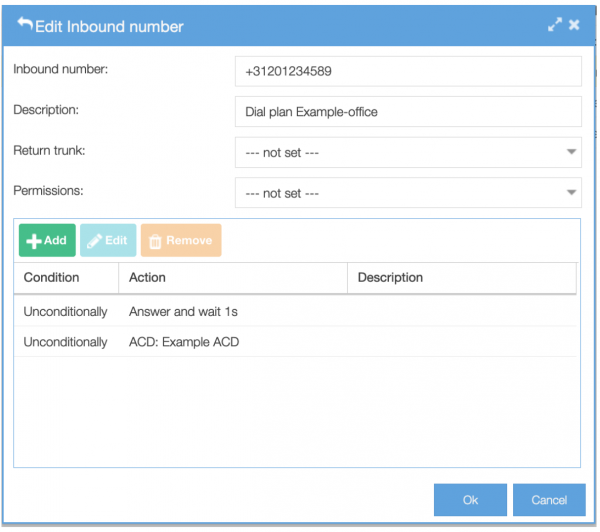Image resolution: width=600 pixels, height=532 pixels.
Task: Select the 'ACD: Example ACD' row
Action: (295, 342)
